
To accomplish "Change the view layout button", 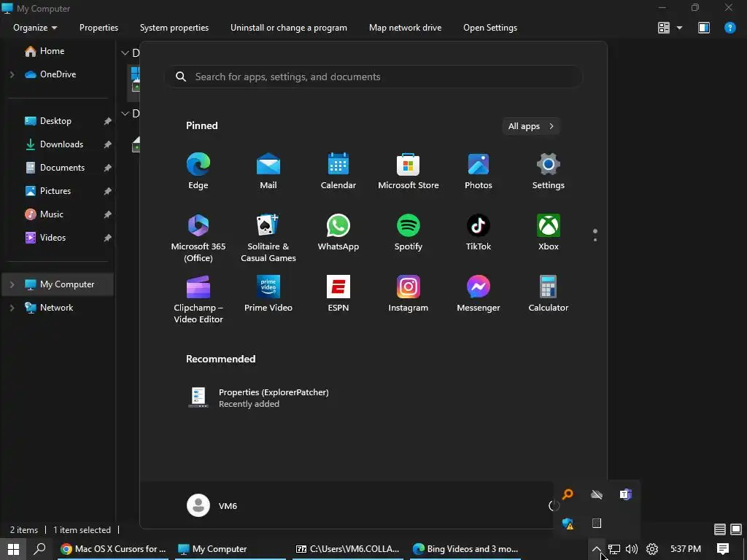I will tap(664, 28).
